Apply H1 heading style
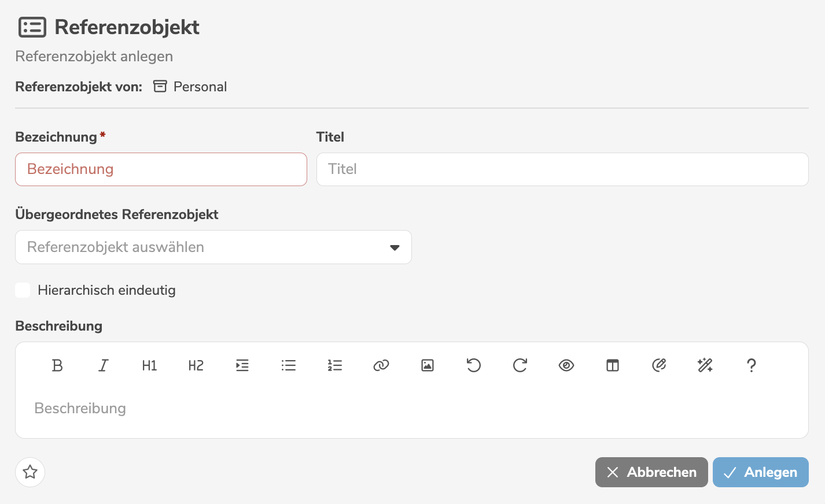Image resolution: width=825 pixels, height=504 pixels. (149, 365)
